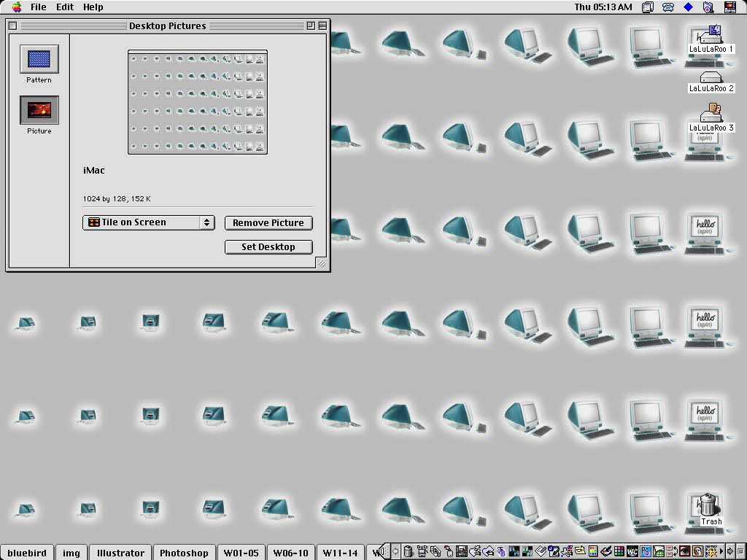Open the Tile on Screen positioning popup
Screen dimensions: 747x560
149,222
